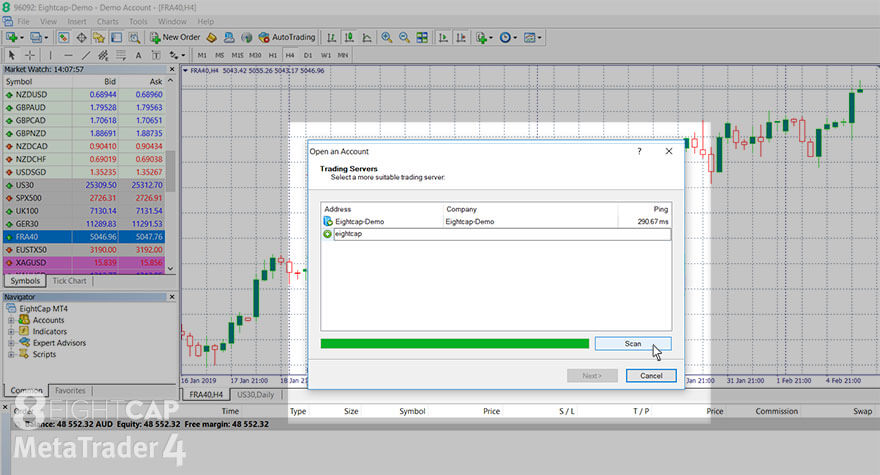Image resolution: width=880 pixels, height=475 pixels.
Task: Switch chart to the D1 timeframe
Action: [307, 55]
